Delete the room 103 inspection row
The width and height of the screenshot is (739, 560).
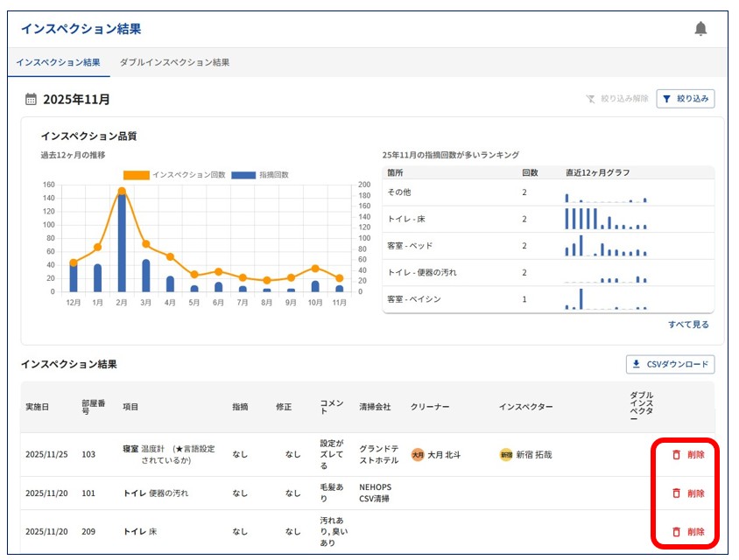(x=687, y=455)
